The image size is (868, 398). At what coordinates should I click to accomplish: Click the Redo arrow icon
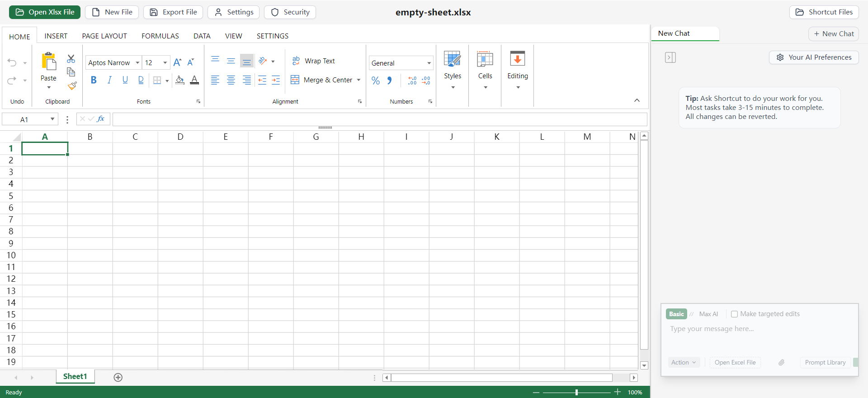[12, 80]
